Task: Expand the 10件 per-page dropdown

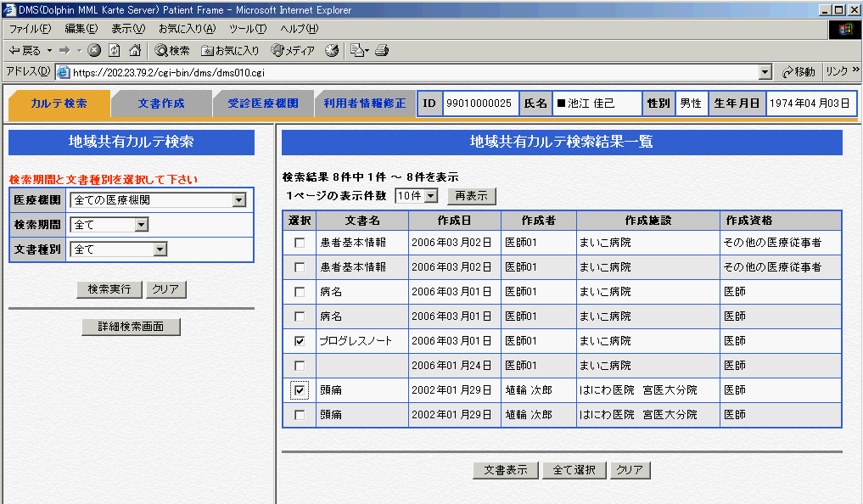Action: [431, 196]
